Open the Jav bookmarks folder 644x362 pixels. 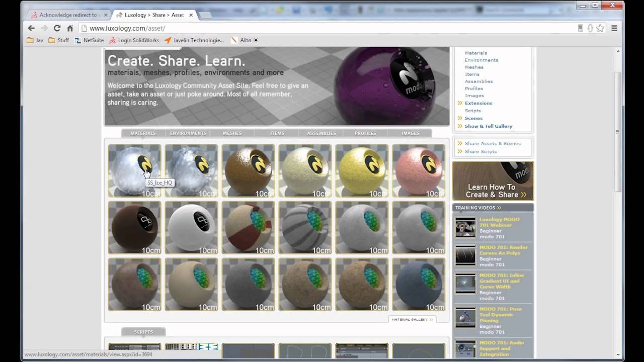35,40
